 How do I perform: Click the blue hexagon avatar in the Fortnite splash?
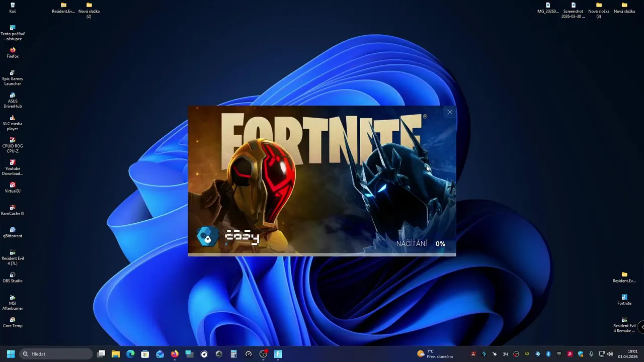207,236
